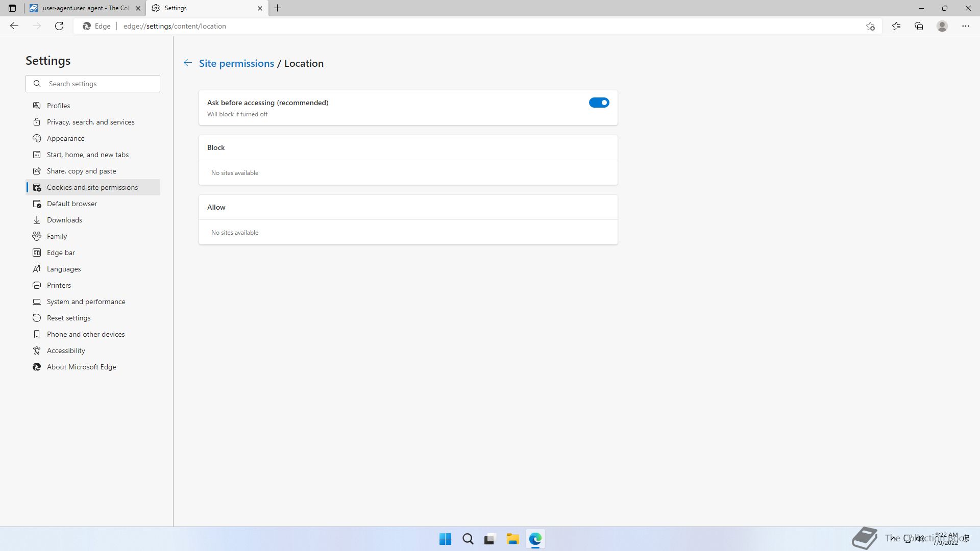Open the Site permissions breadcrumb link
The width and height of the screenshot is (980, 551).
tap(236, 63)
